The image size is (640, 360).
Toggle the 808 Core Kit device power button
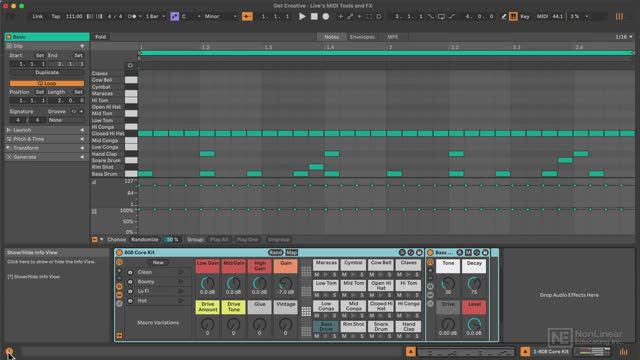click(x=119, y=253)
